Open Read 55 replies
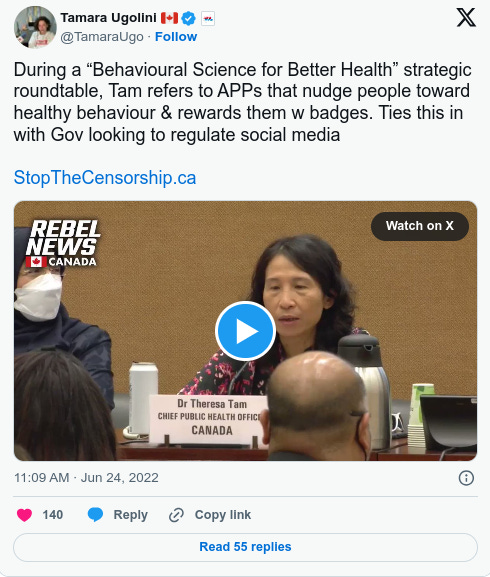 [x=245, y=547]
